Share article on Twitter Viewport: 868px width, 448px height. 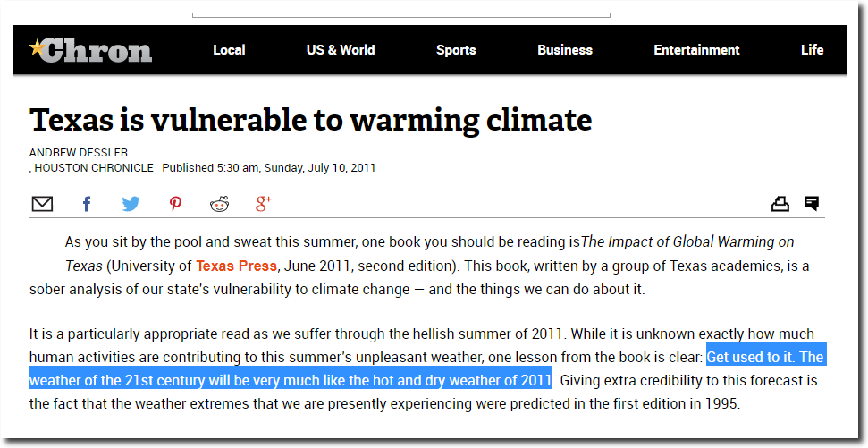click(131, 205)
